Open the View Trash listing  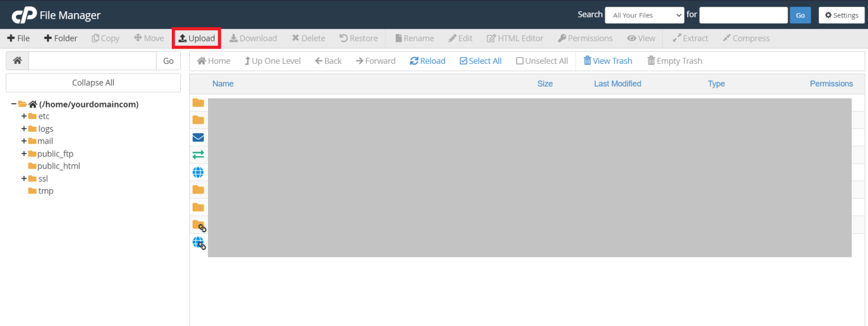click(608, 61)
